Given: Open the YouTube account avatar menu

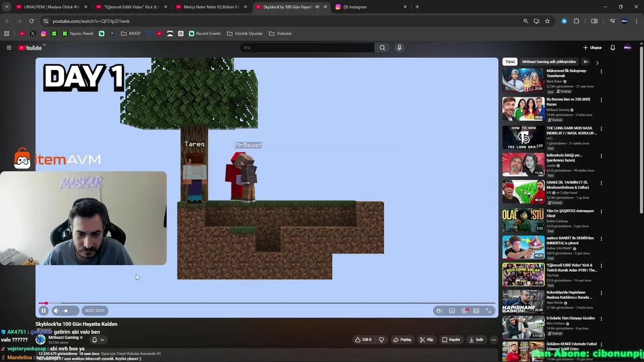Looking at the screenshot, I should click(x=627, y=48).
